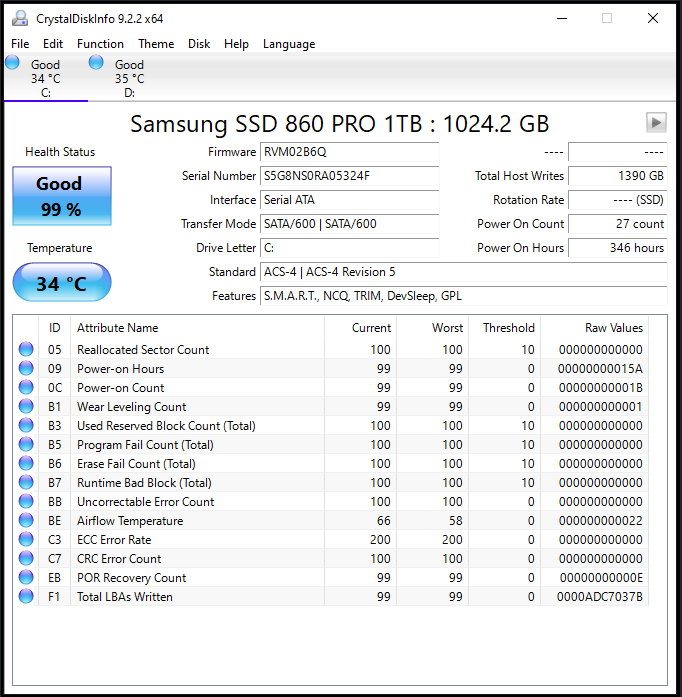
Task: Open the Edit menu
Action: tap(53, 44)
